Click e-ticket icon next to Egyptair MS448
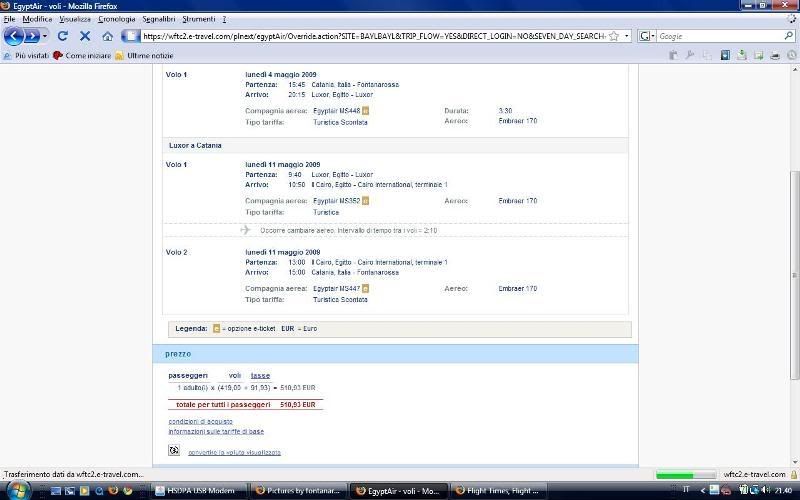This screenshot has width=800, height=500. (x=365, y=111)
